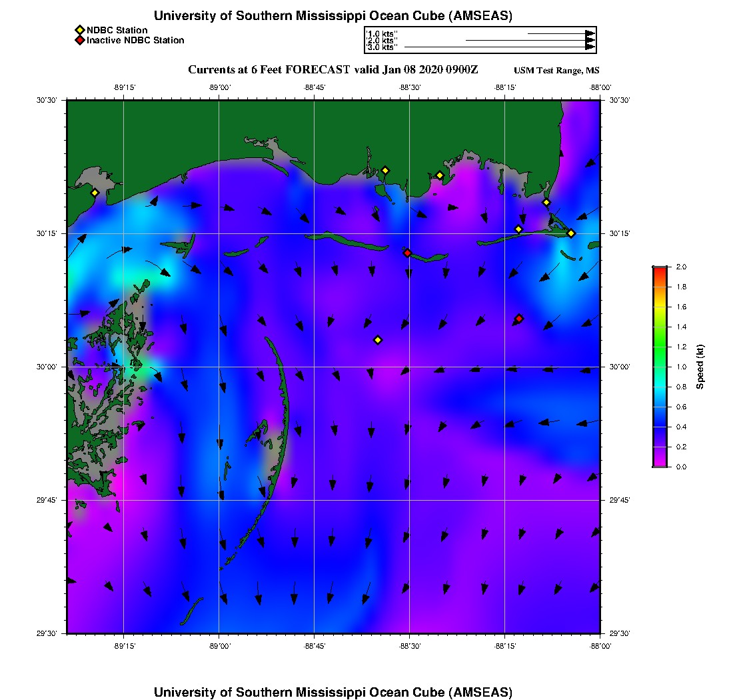This screenshot has width=733, height=700.
Task: Select the yellow offshore station marker south of the barrier islands
Action: coord(378,340)
